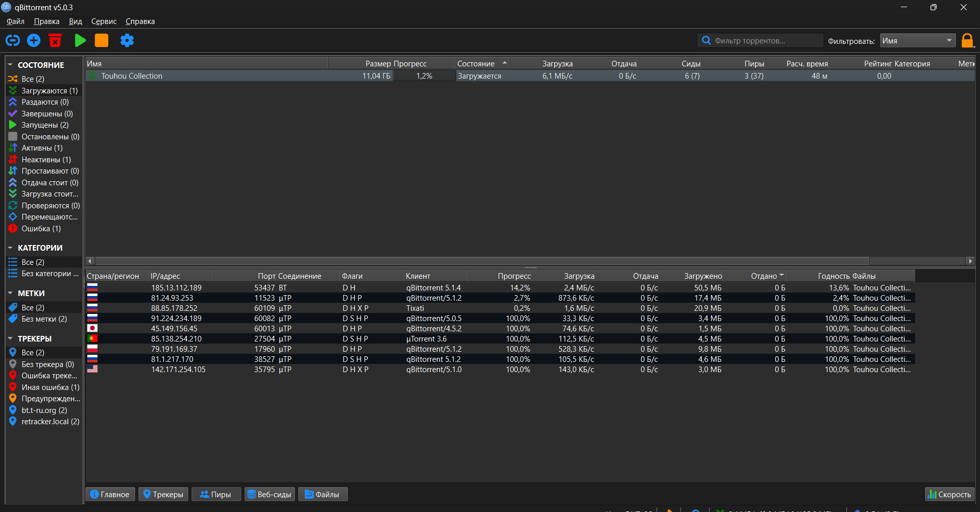Switch to the Файлы tab
Screen dimensions: 980x512
click(323, 494)
